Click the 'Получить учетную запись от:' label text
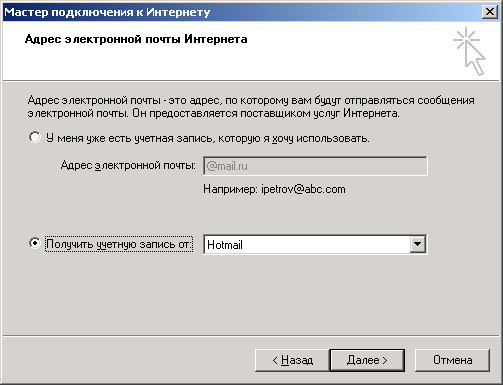Image resolution: width=503 pixels, height=385 pixels. [119, 244]
